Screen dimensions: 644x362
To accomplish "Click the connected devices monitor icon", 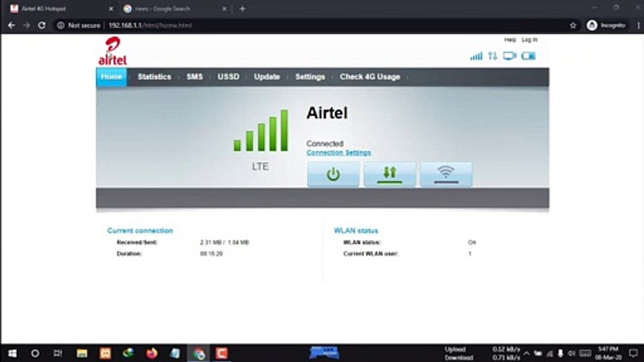I will pyautogui.click(x=510, y=56).
